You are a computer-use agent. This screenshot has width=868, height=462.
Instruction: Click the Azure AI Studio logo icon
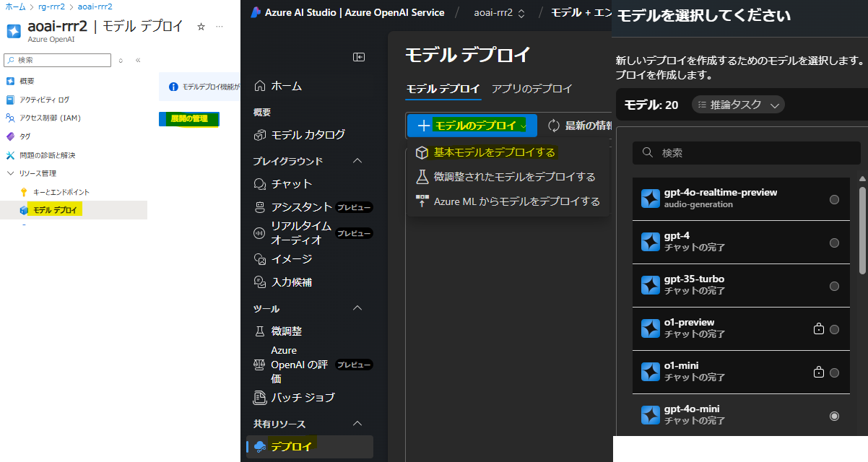pos(255,12)
